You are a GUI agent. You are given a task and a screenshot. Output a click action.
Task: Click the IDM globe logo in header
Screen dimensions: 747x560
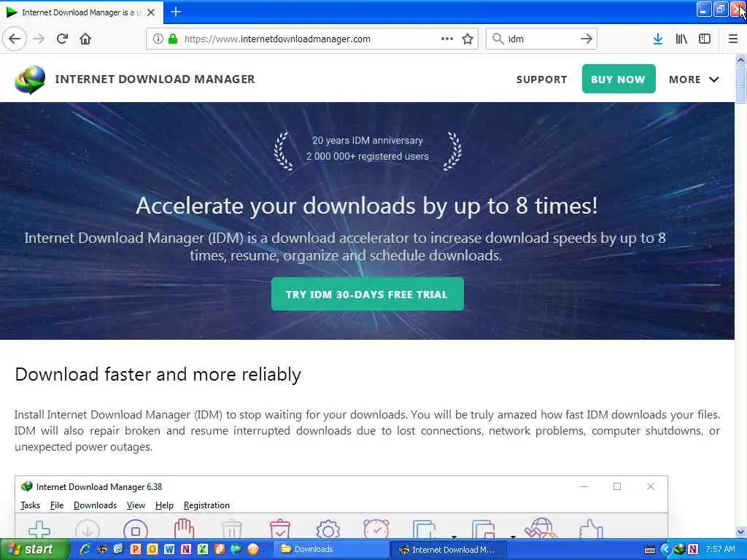coord(30,79)
